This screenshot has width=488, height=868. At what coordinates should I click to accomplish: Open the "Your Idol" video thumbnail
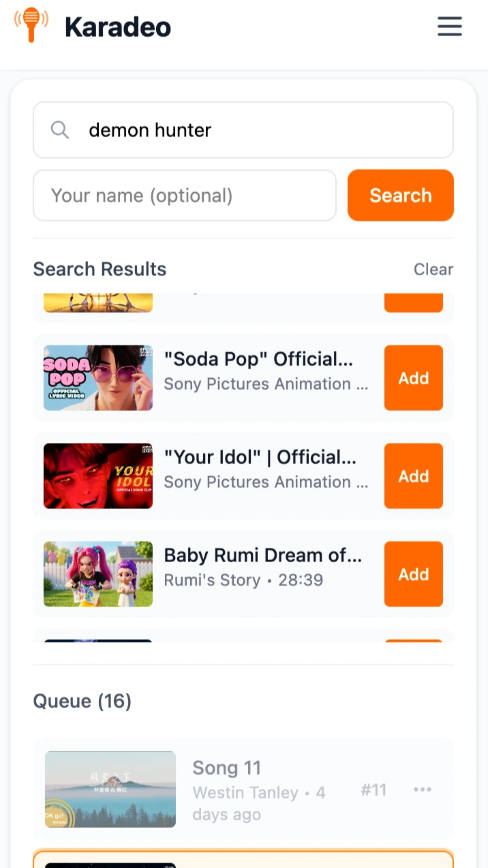pos(97,476)
